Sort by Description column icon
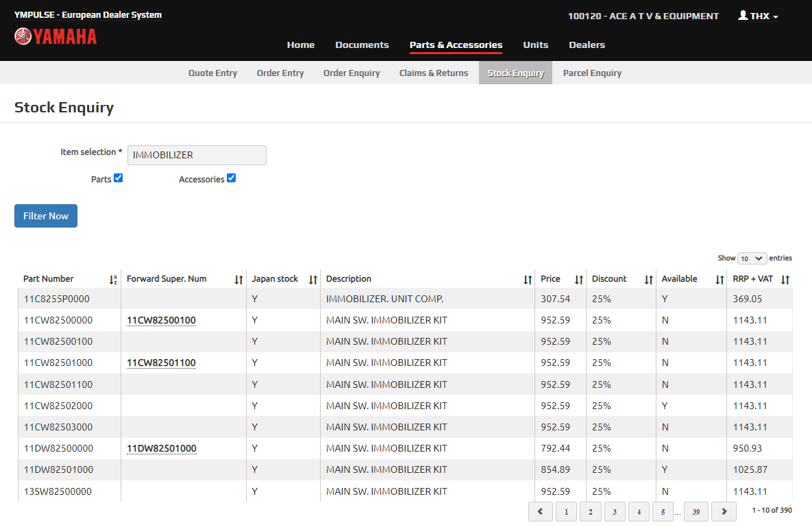Image resolution: width=812 pixels, height=527 pixels. click(x=527, y=280)
